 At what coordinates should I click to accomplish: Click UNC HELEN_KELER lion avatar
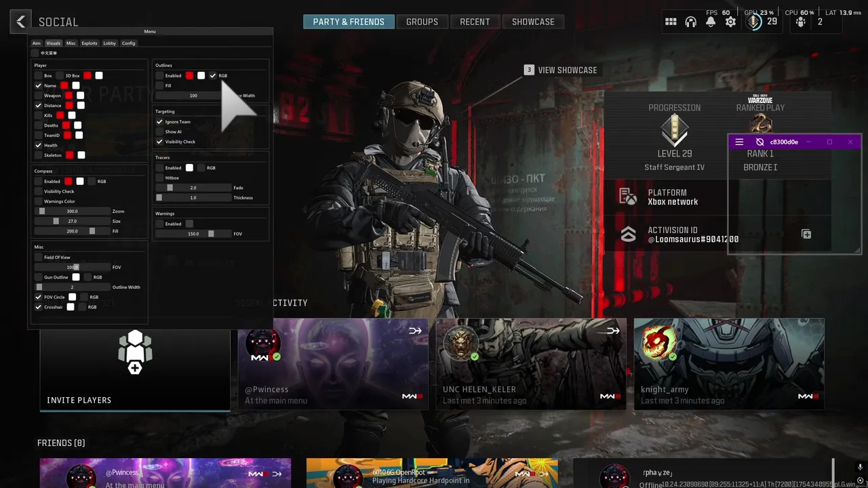(460, 344)
